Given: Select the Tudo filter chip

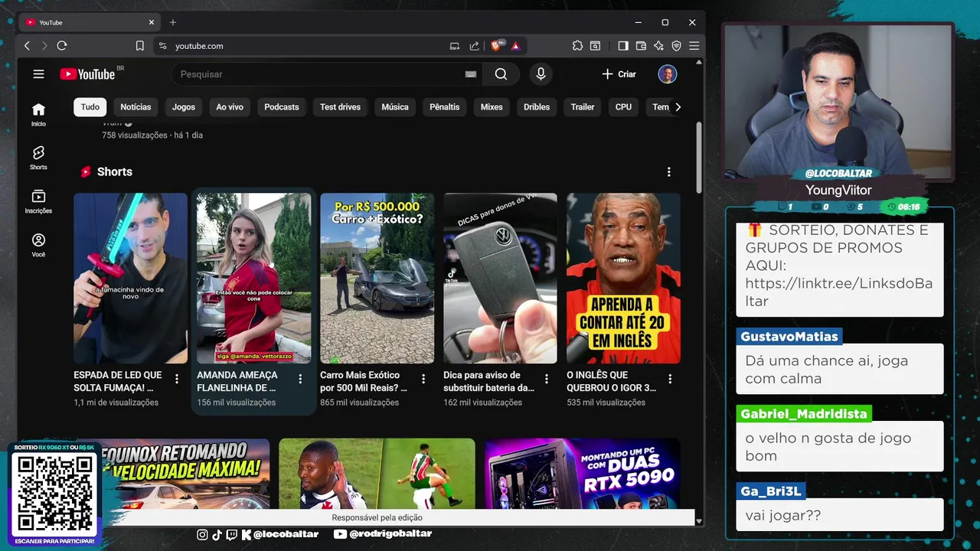Looking at the screenshot, I should pyautogui.click(x=90, y=107).
